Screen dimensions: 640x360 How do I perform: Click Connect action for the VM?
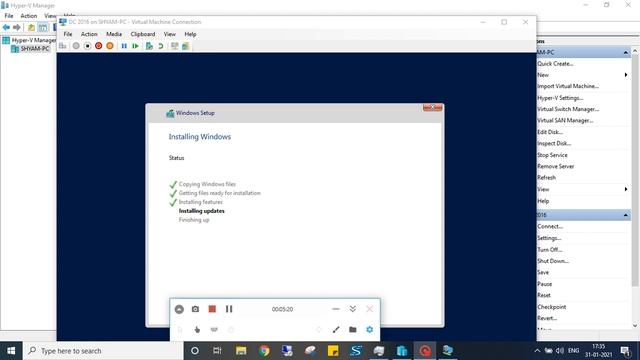coord(550,226)
